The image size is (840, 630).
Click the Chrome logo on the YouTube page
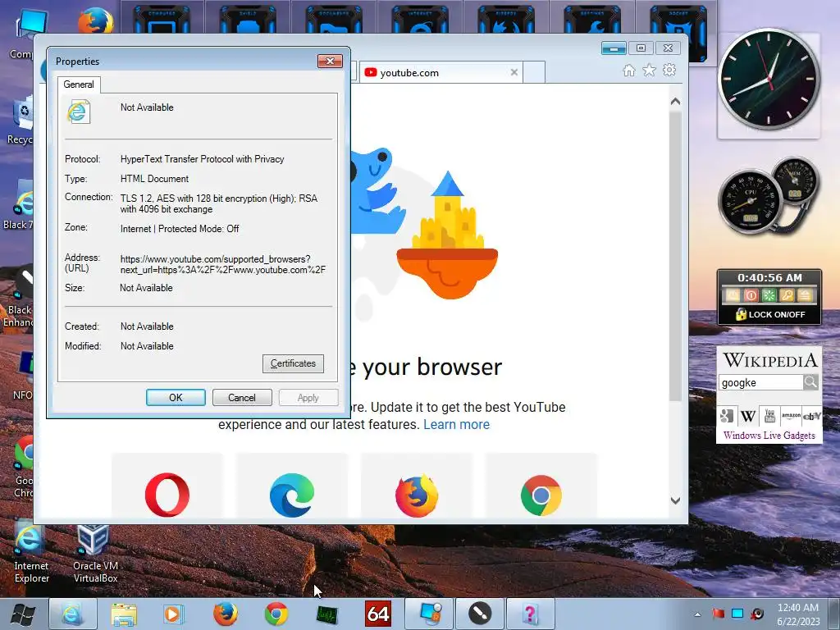541,495
